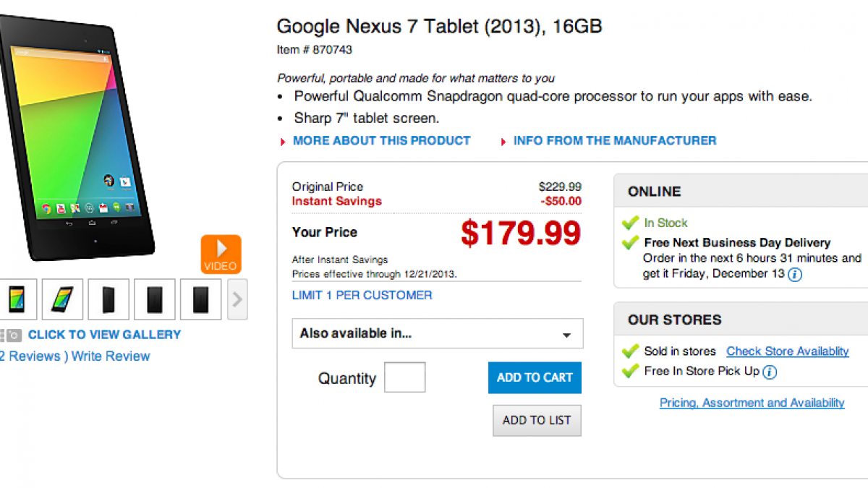Click the ADD TO CART button
The image size is (868, 488).
535,377
